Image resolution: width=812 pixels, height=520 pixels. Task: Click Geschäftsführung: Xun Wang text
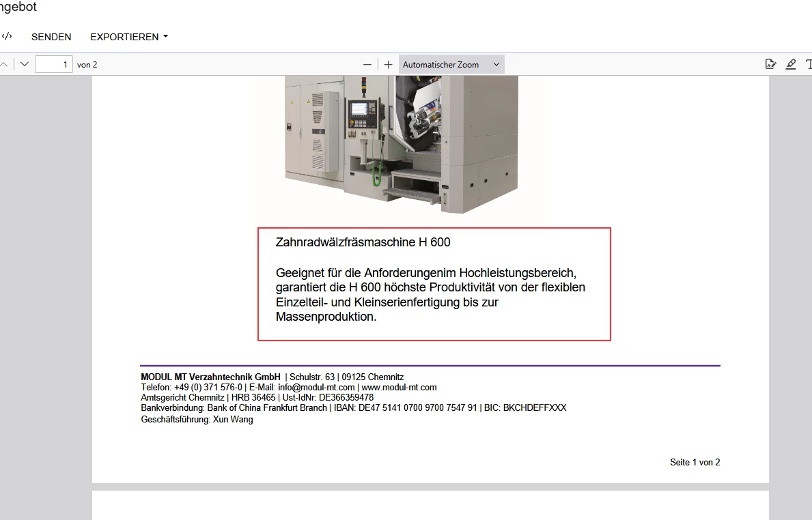tap(197, 419)
